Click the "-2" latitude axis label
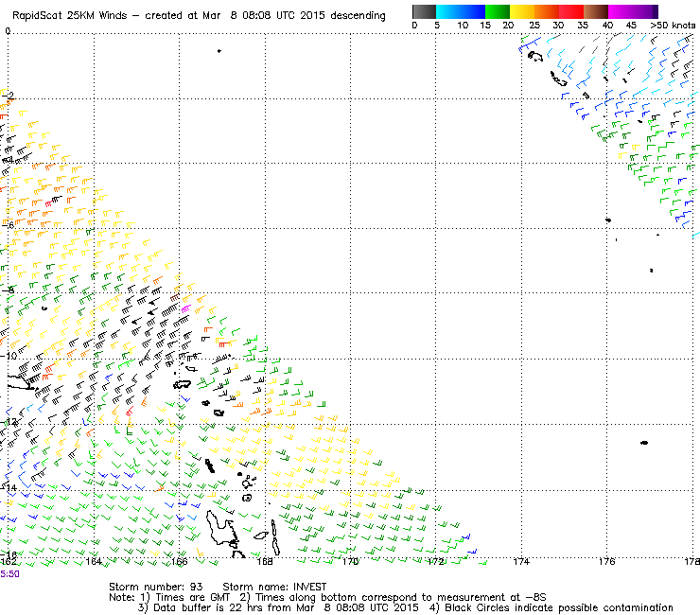 pyautogui.click(x=9, y=96)
